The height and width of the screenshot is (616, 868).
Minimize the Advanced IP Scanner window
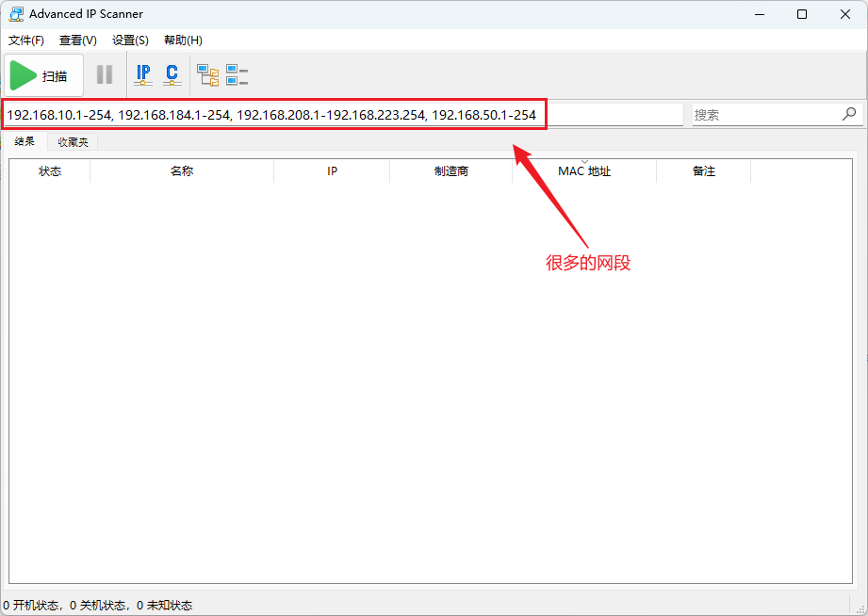pyautogui.click(x=760, y=14)
